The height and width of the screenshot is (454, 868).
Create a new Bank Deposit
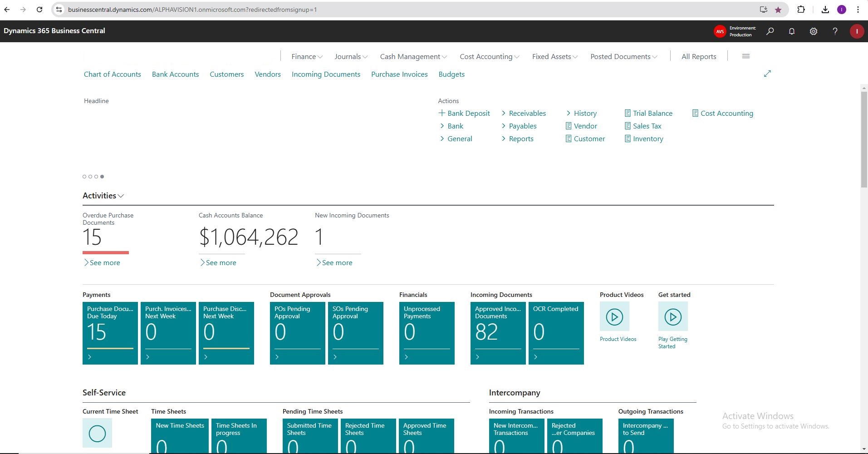pyautogui.click(x=464, y=113)
